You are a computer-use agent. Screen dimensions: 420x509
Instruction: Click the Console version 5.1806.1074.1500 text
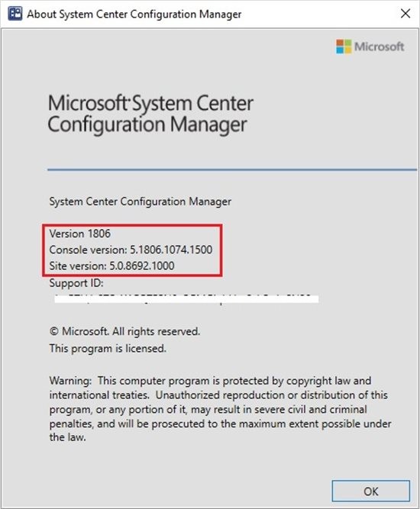coord(131,250)
